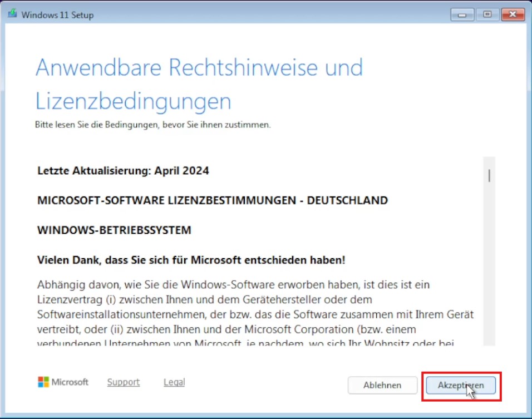The image size is (532, 419).
Task: Decline the license with Ablehnen button
Action: 382,386
